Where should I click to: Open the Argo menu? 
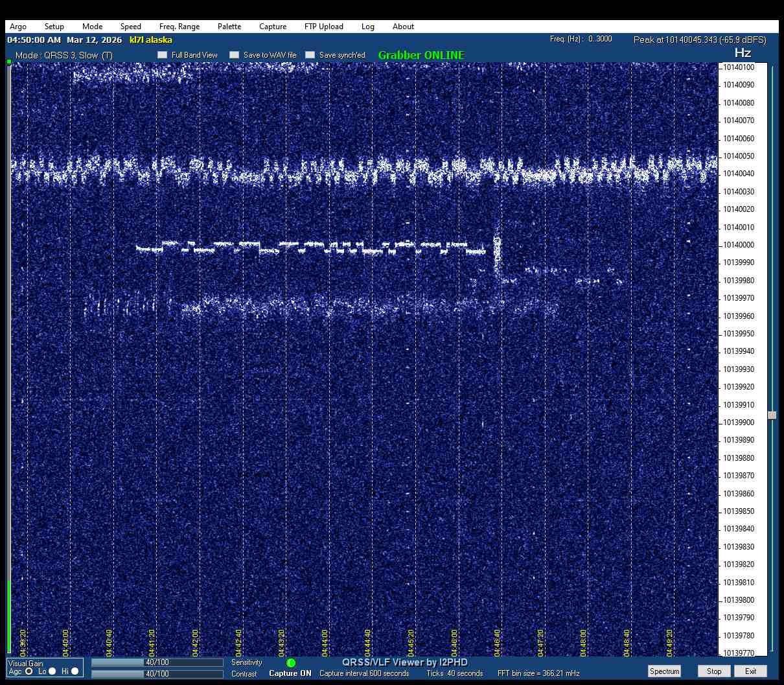click(18, 27)
